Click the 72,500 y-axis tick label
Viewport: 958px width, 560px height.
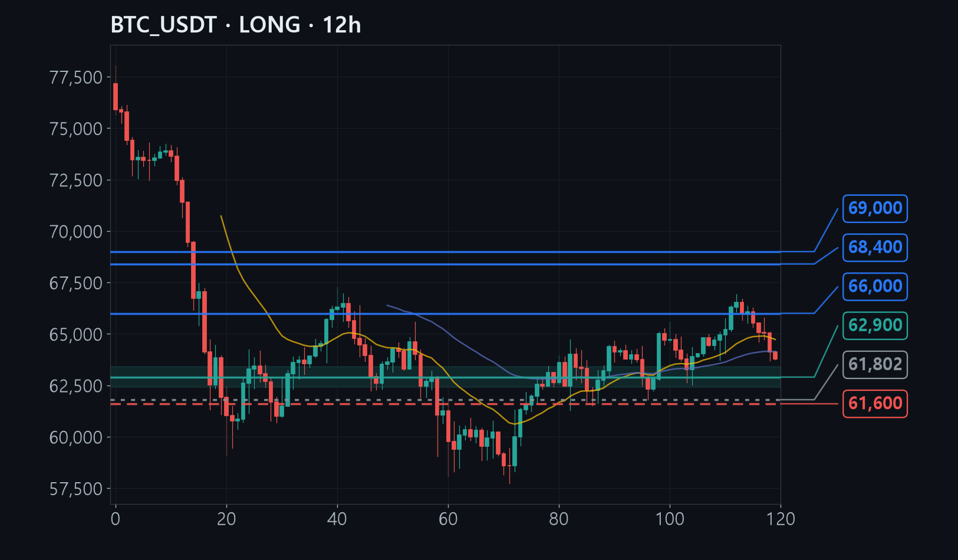click(76, 180)
